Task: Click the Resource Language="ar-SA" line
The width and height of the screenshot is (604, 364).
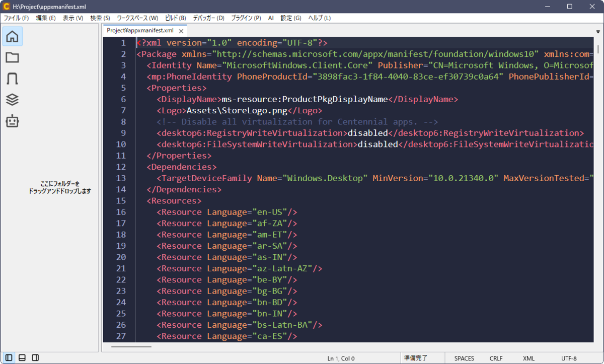Action: (x=227, y=246)
